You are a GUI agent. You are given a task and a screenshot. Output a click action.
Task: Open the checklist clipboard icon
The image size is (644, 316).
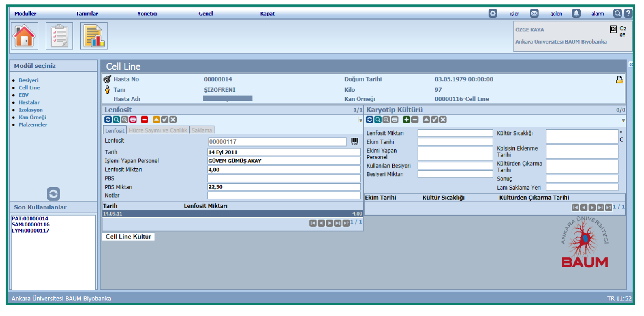(x=59, y=36)
